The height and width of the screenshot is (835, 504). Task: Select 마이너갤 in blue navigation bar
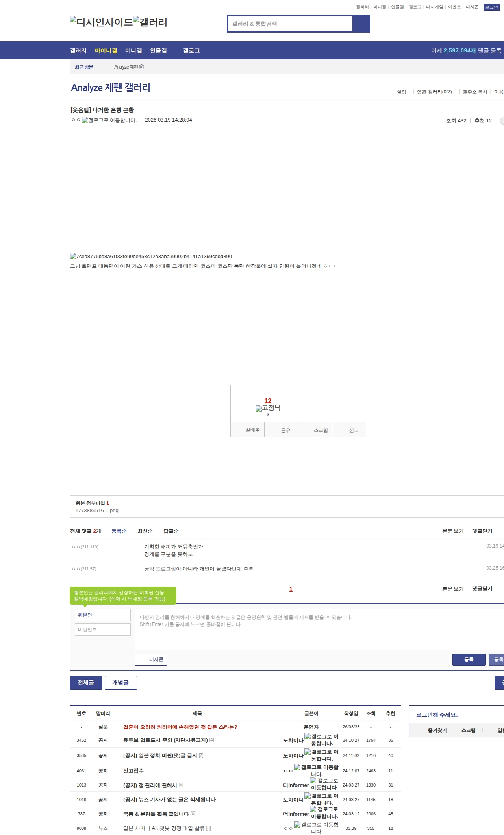[106, 51]
